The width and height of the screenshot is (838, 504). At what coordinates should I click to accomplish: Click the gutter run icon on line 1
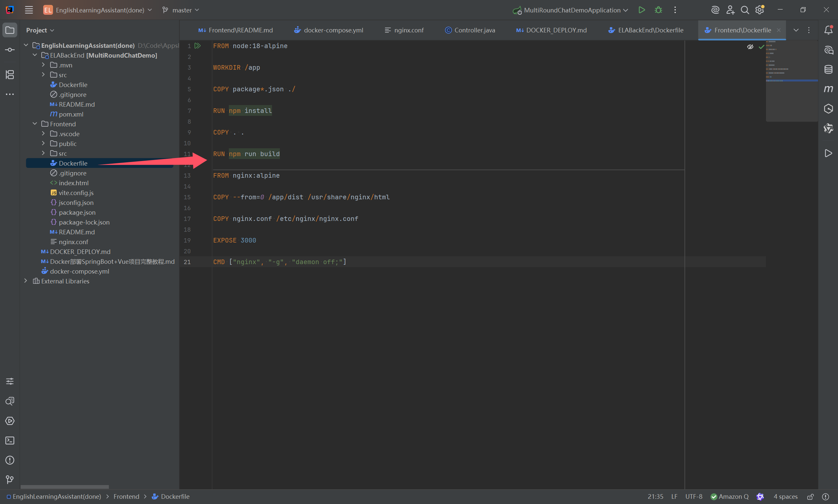(197, 45)
